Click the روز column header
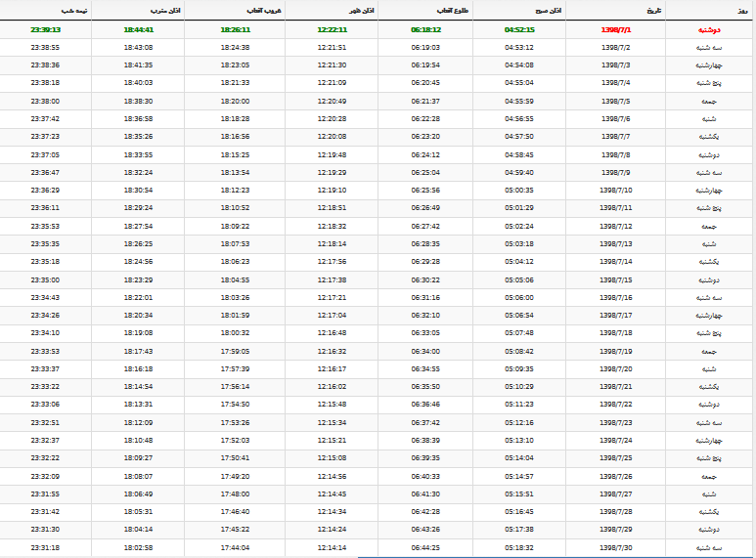Image resolution: width=756 pixels, height=558 pixels. point(742,11)
